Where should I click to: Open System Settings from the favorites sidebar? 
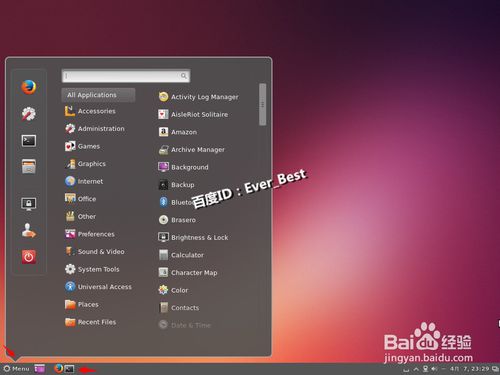pyautogui.click(x=29, y=114)
